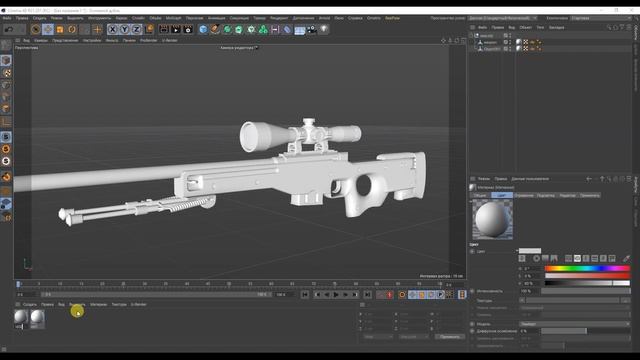Click the rainbow hue slider
Image resolution: width=640 pixels, height=360 pixels.
[587, 269]
